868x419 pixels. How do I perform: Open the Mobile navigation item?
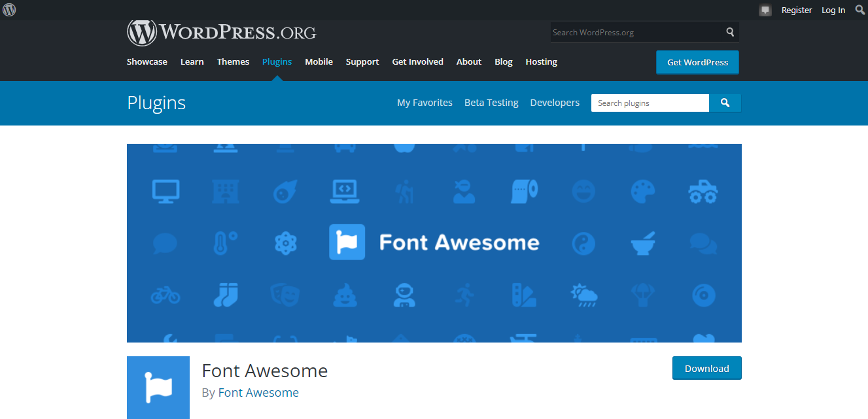(319, 61)
